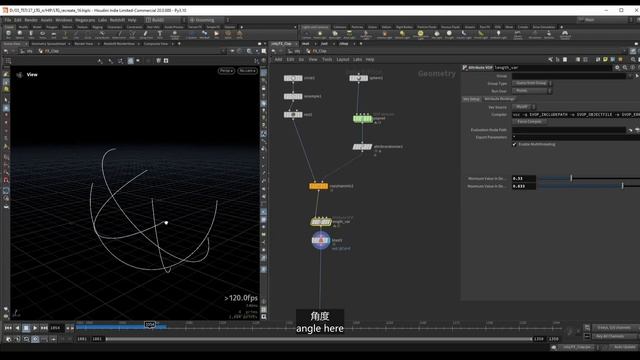Screen dimensions: 640x360
Task: Open the No cam dropdown in viewport
Action: (247, 71)
